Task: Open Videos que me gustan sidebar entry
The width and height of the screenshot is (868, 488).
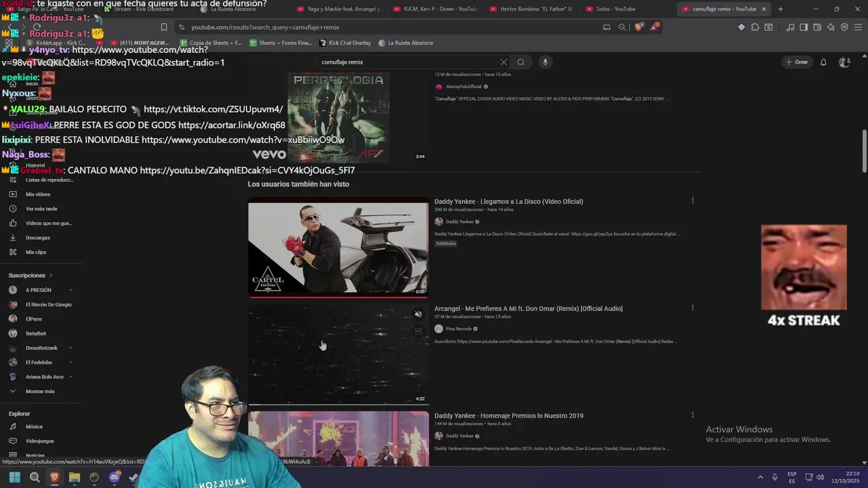Action: 48,223
